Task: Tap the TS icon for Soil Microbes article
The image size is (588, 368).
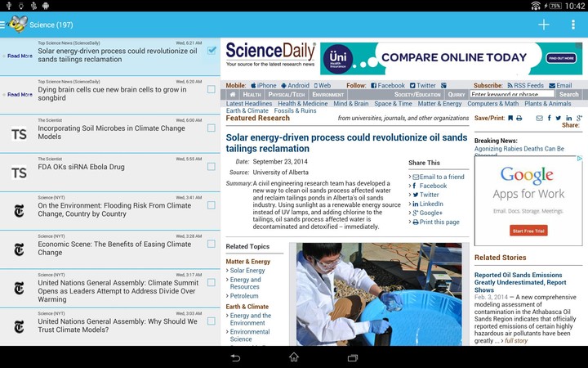Action: pos(19,134)
